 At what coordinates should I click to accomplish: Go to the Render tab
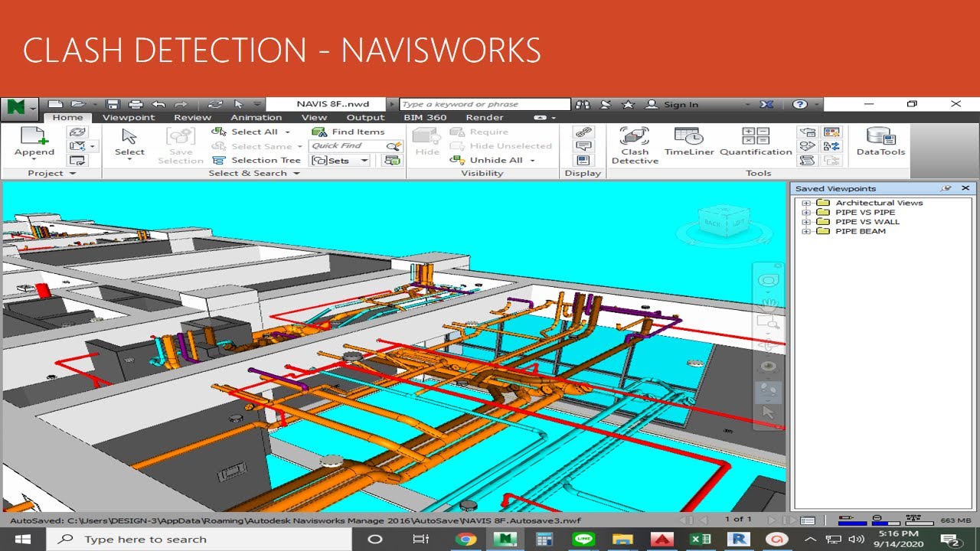click(485, 117)
